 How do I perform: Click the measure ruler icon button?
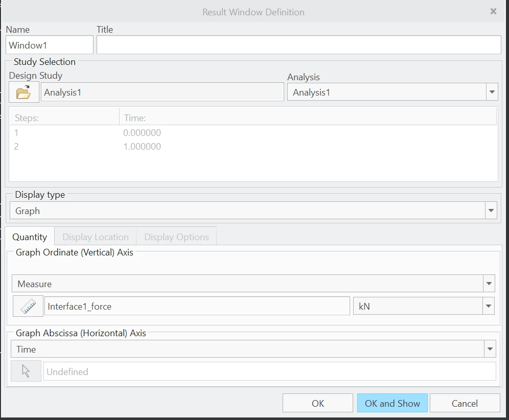pos(28,306)
